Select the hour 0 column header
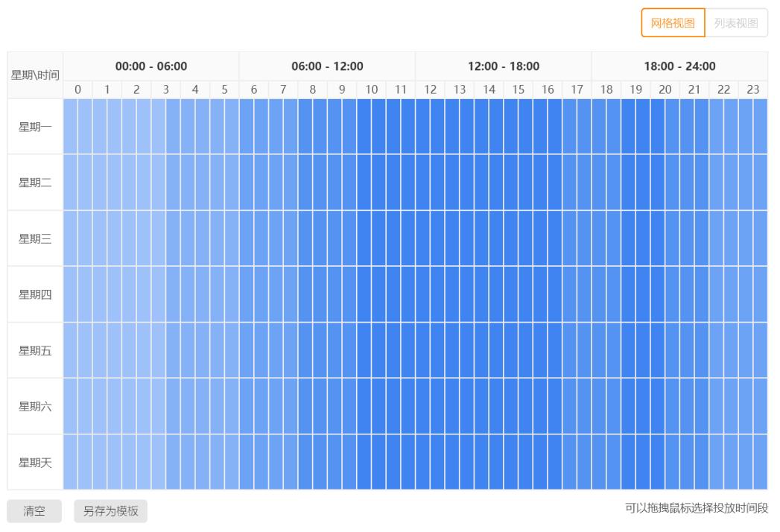 [x=77, y=90]
